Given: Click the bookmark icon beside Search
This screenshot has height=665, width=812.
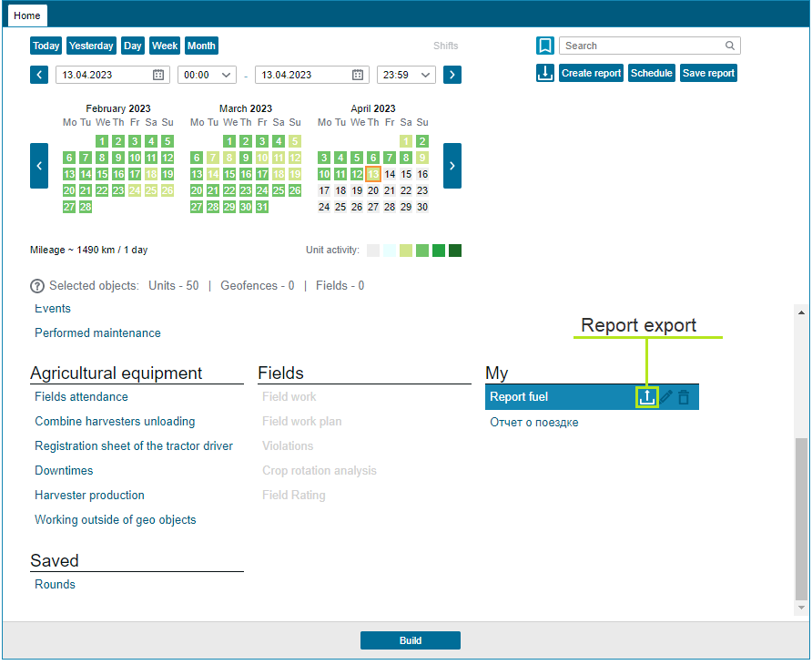Looking at the screenshot, I should coord(544,46).
